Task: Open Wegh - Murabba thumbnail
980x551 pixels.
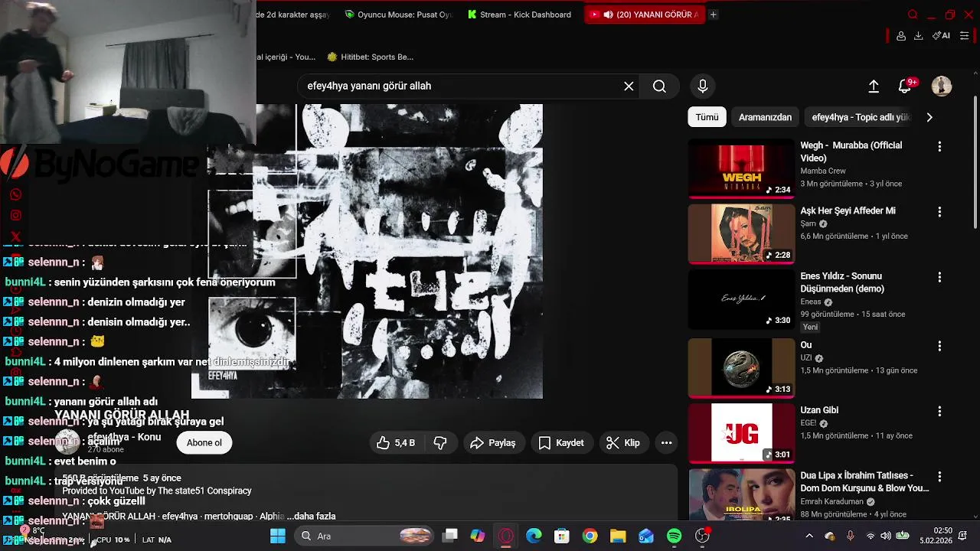Action: (x=741, y=168)
